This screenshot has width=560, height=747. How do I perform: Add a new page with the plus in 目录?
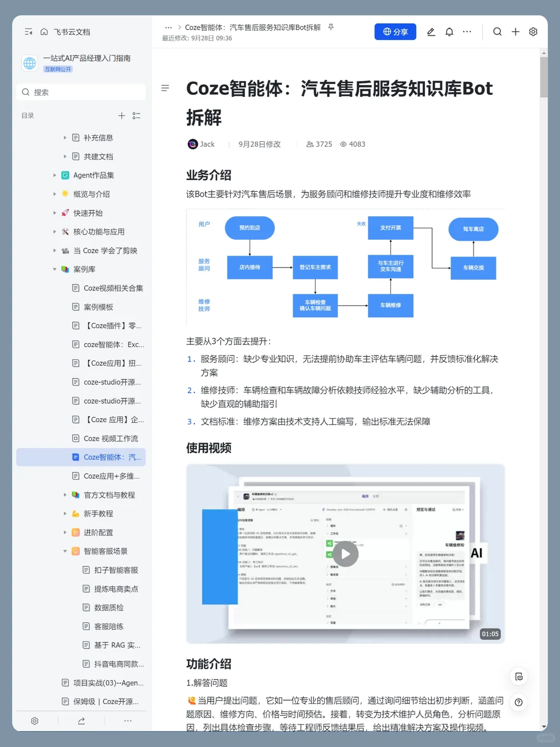point(121,116)
